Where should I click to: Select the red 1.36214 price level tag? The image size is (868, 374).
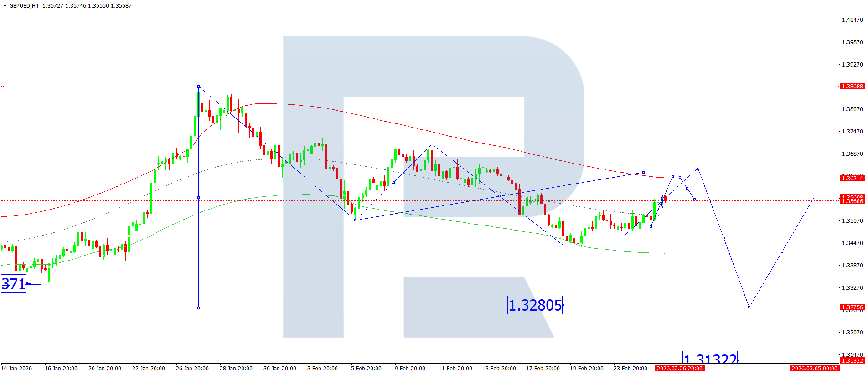(x=852, y=178)
